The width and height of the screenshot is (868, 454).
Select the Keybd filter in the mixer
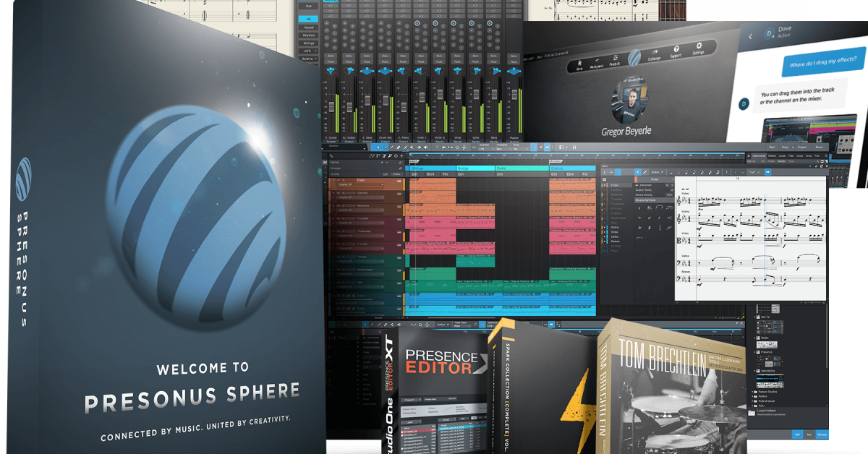click(x=308, y=27)
